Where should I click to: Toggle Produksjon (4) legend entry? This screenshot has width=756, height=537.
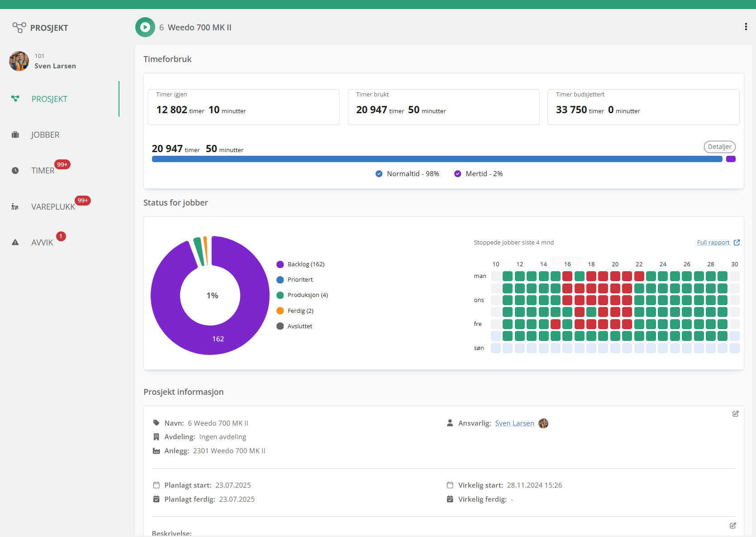pyautogui.click(x=302, y=295)
